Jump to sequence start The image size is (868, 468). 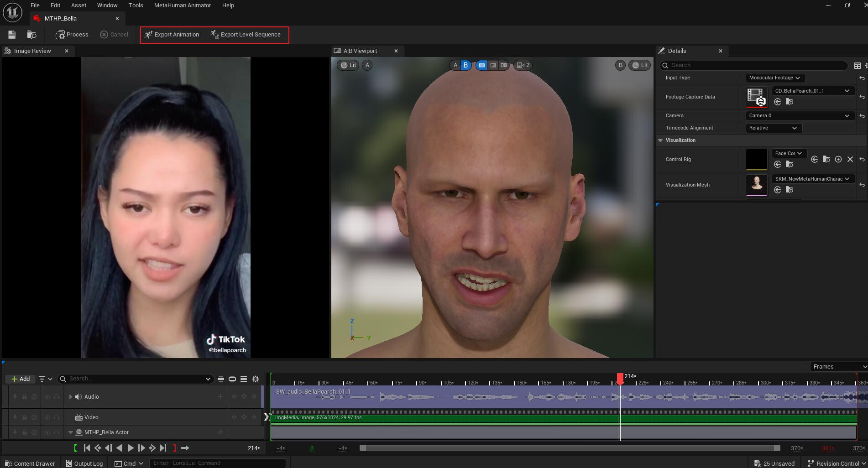pyautogui.click(x=87, y=448)
